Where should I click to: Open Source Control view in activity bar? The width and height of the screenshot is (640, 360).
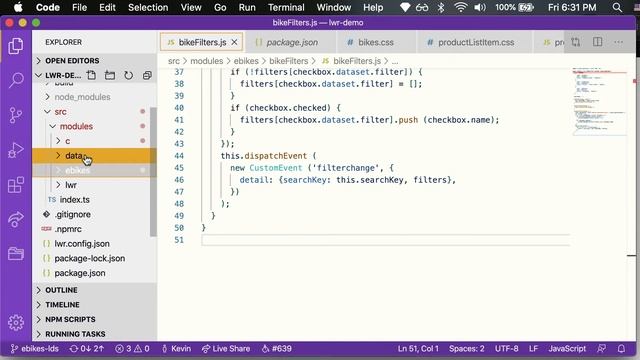(16, 115)
